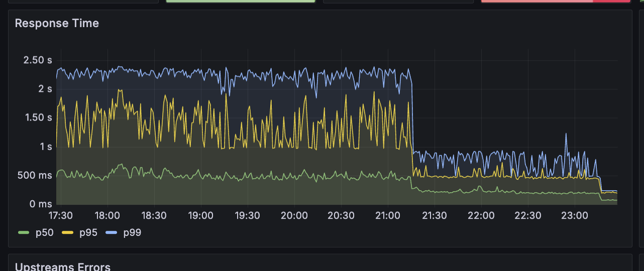Click the blue p99 legend color swatch
Screen dimensions: 644x271
(111, 233)
